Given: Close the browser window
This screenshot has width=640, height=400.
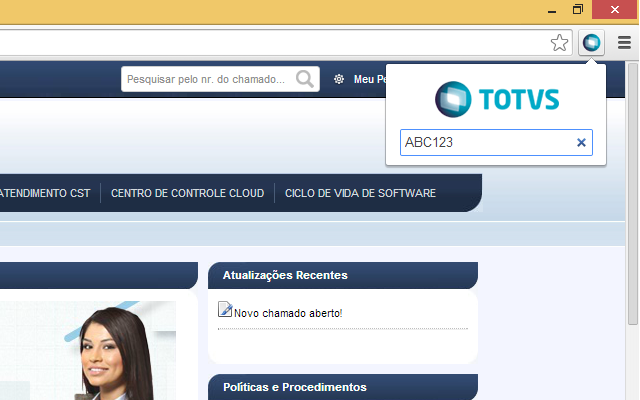Looking at the screenshot, I should 615,9.
